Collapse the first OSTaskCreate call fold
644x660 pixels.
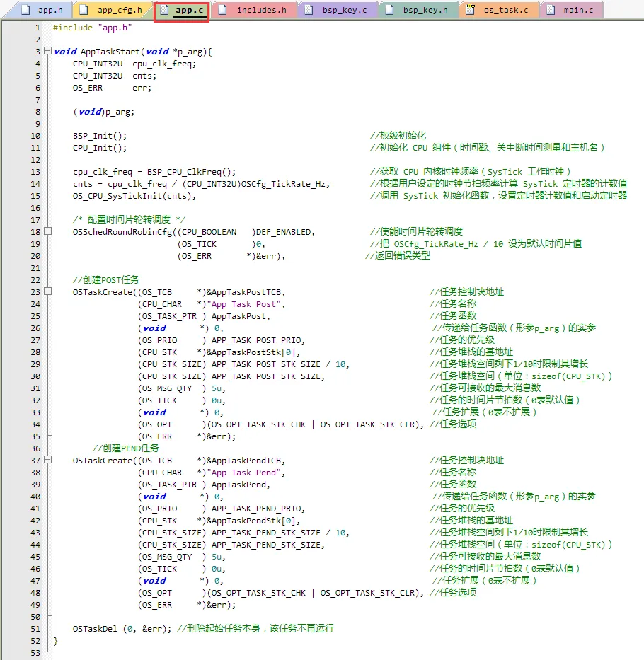[x=46, y=291]
